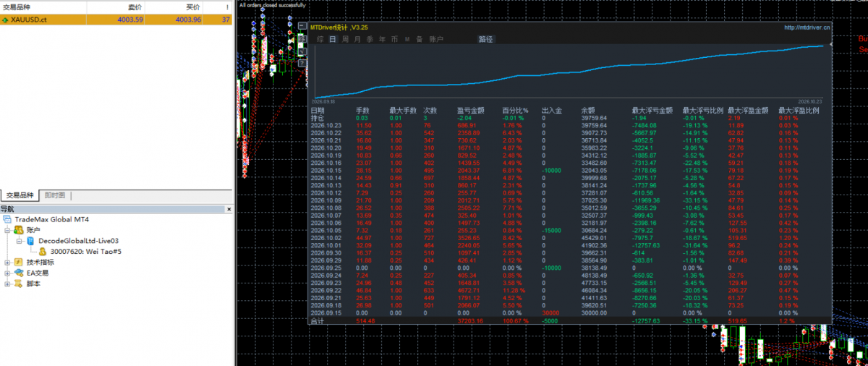The width and height of the screenshot is (868, 366).
Task: Click the 2026.10.23 date row
Action: tap(325, 125)
